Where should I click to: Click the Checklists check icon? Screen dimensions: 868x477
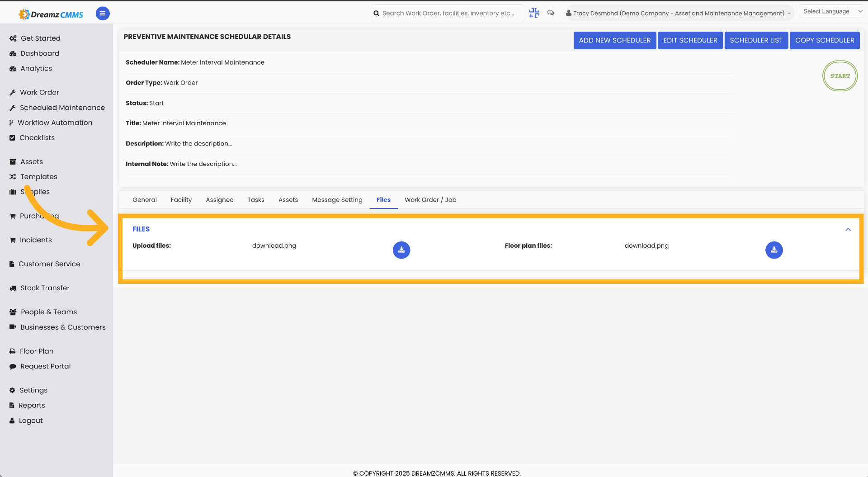12,138
